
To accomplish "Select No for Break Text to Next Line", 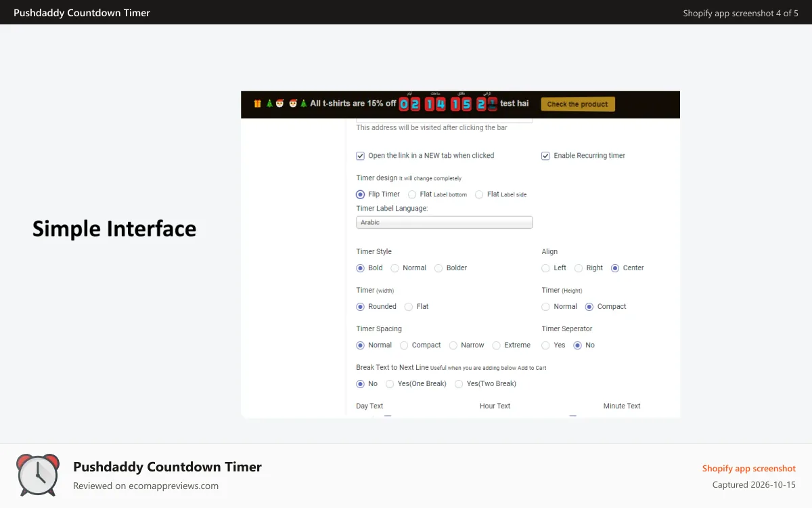I will click(361, 384).
